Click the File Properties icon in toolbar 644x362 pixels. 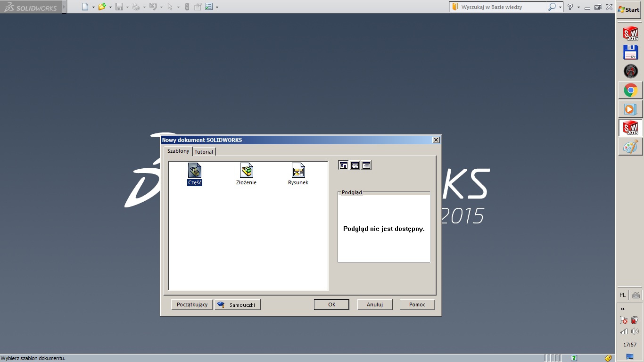198,7
